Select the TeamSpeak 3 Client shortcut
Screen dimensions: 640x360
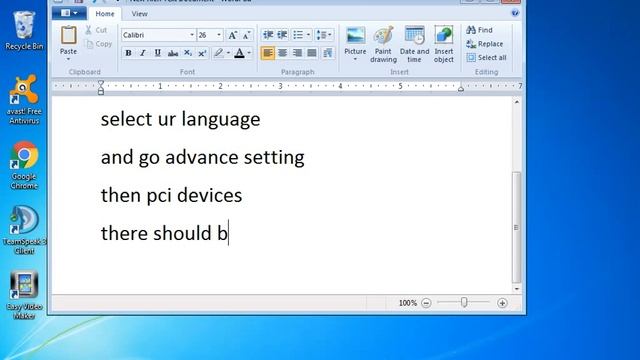coord(24,230)
